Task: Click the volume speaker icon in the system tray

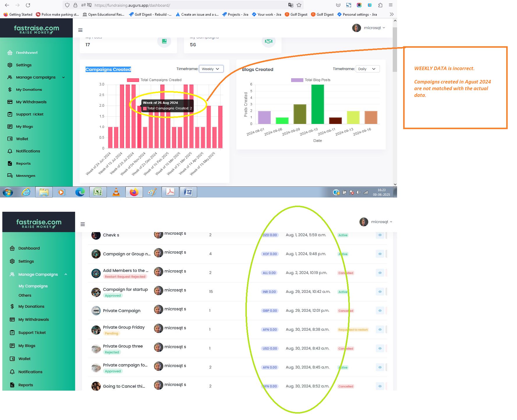Action: [x=358, y=192]
